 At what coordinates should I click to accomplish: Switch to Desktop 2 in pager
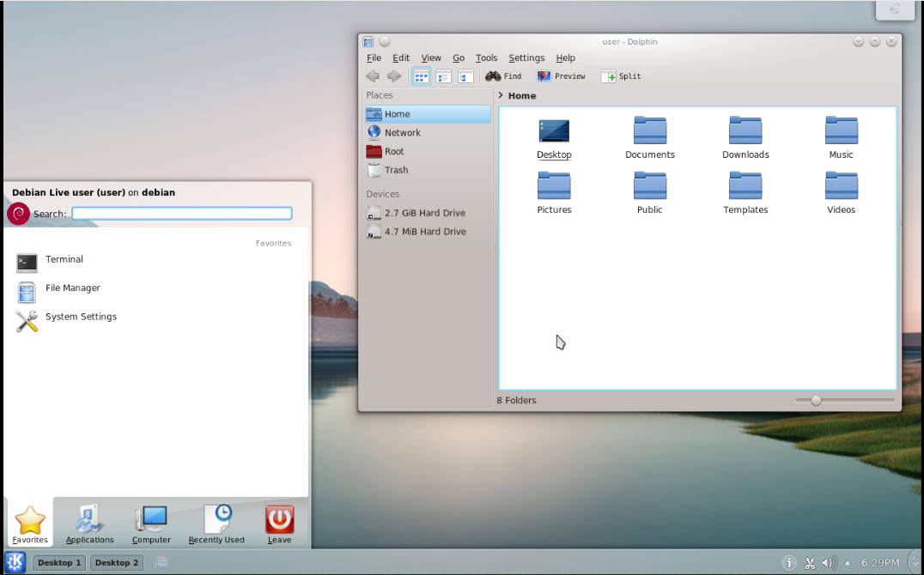tap(117, 563)
